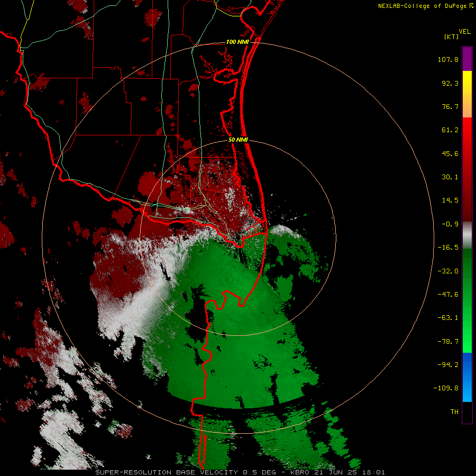Pick the gray near-zero segment of color bar
This screenshot has height=476, width=476.
coord(467,235)
